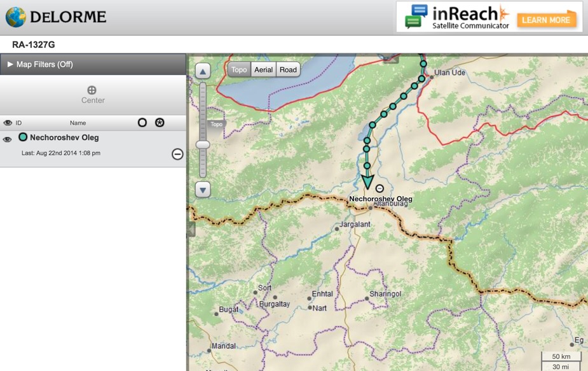Collapse the sidebar using the map edge handle
Screen dimensions: 588x371
click(190, 229)
